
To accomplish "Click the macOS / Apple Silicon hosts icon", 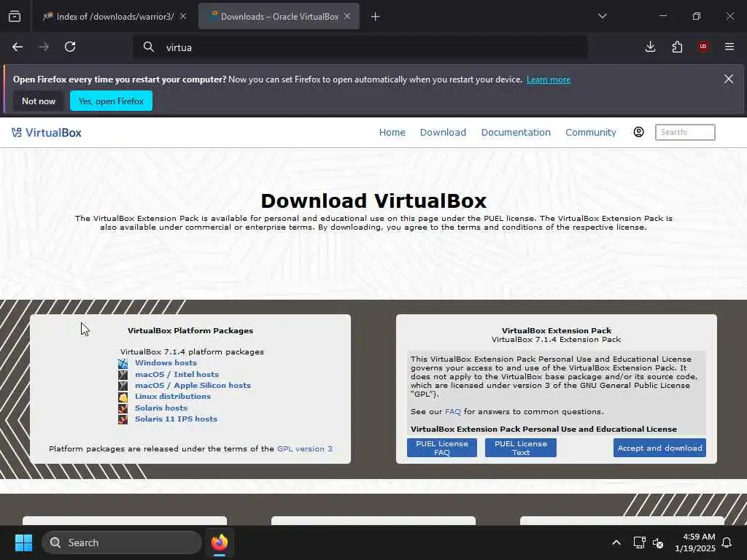I will coord(123,386).
